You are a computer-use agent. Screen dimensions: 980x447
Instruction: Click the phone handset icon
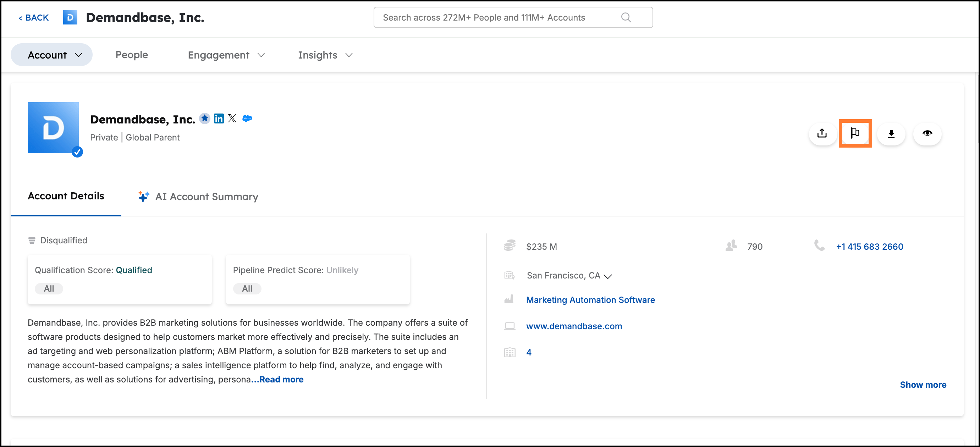click(x=819, y=246)
